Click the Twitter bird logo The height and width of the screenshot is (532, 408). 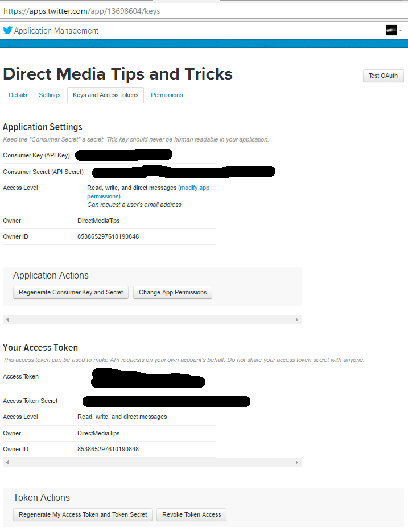click(7, 31)
